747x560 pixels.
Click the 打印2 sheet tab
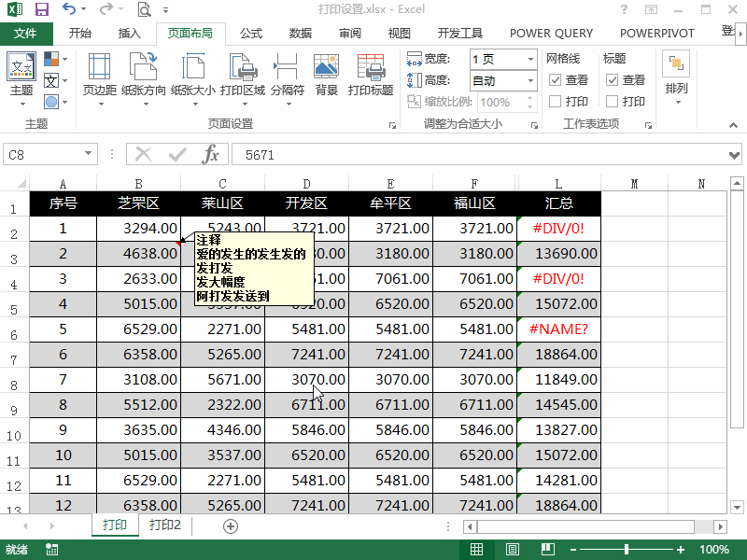coord(165,525)
